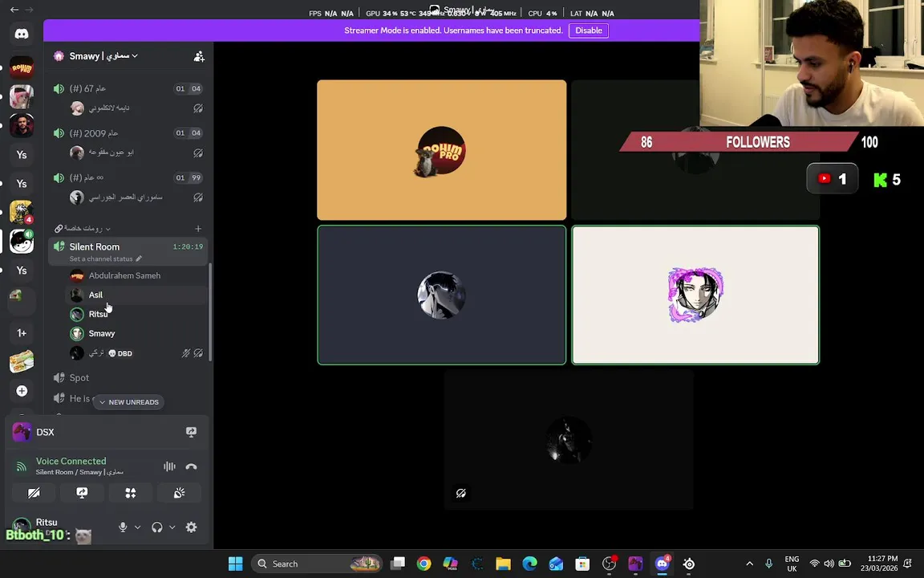Screen dimensions: 924x578
Task: Toggle microphone mute in user panel
Action: 123,527
